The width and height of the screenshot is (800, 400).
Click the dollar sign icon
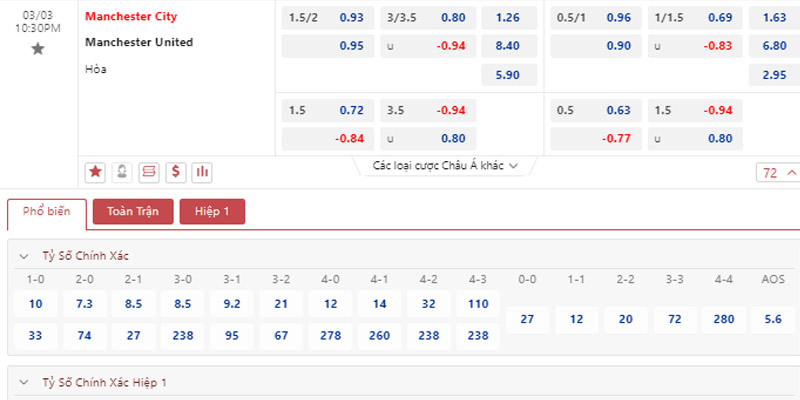[x=176, y=172]
